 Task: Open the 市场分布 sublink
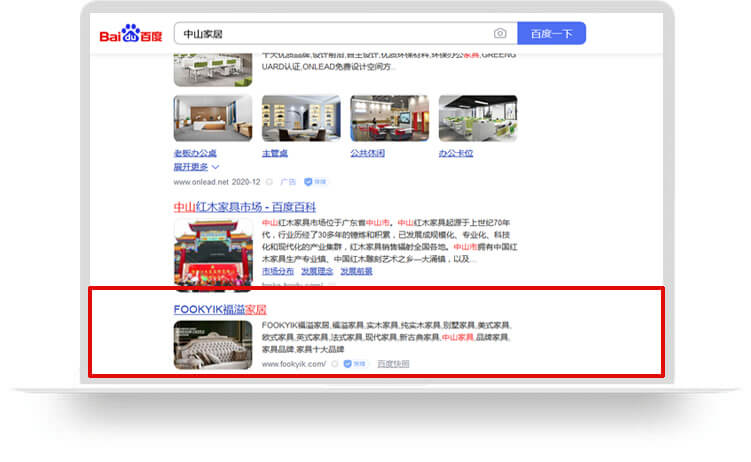click(x=278, y=271)
